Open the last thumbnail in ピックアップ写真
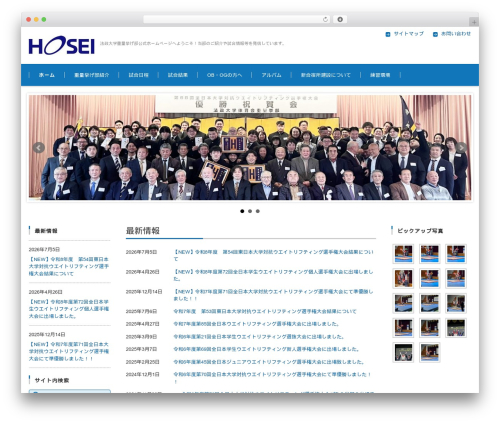The image size is (500, 423). point(430,352)
